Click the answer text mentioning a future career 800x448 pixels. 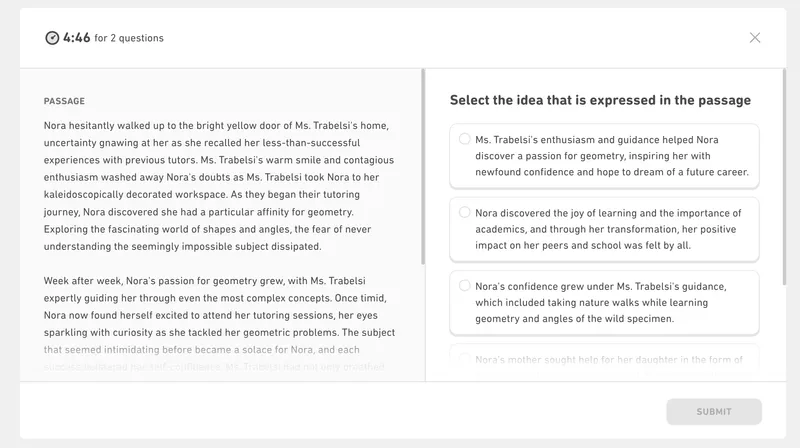pos(612,156)
